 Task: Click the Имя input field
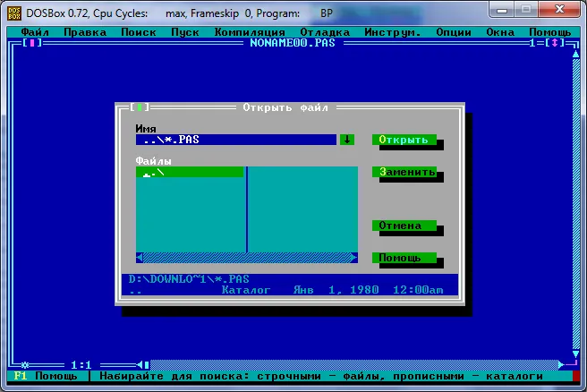coord(236,140)
